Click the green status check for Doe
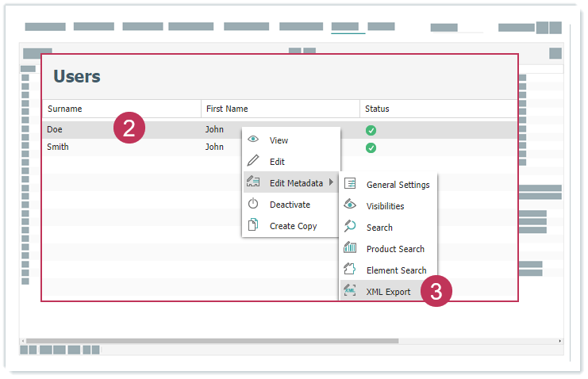This screenshot has height=379, width=588. point(371,130)
